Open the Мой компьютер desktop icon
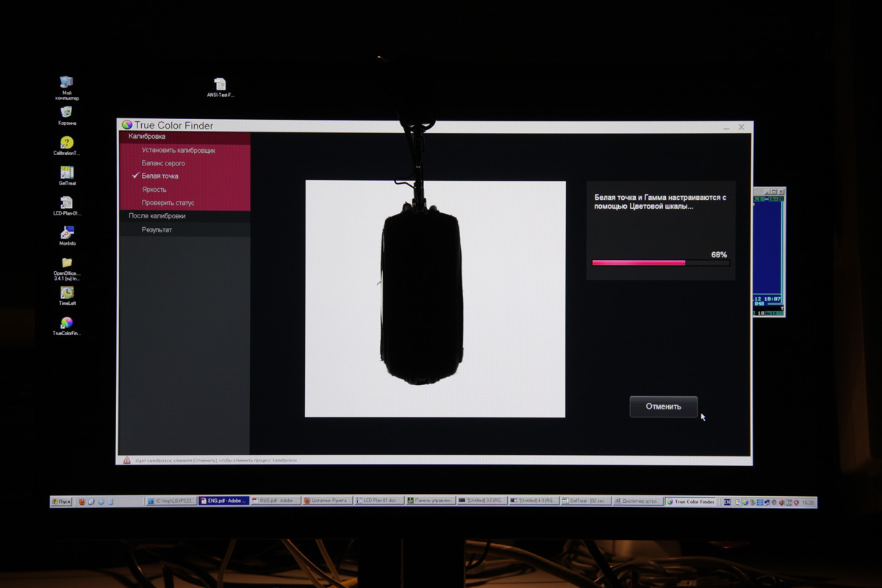This screenshot has height=588, width=882. coord(66,83)
